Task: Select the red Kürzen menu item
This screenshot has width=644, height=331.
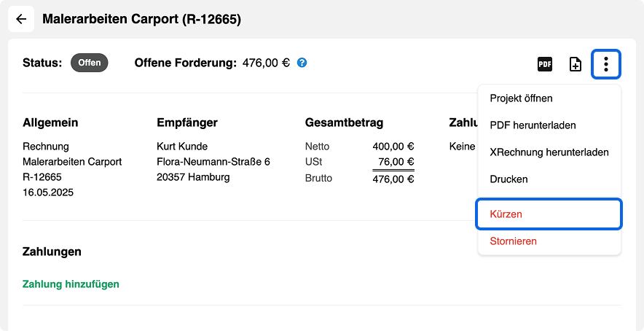Action: (549, 214)
